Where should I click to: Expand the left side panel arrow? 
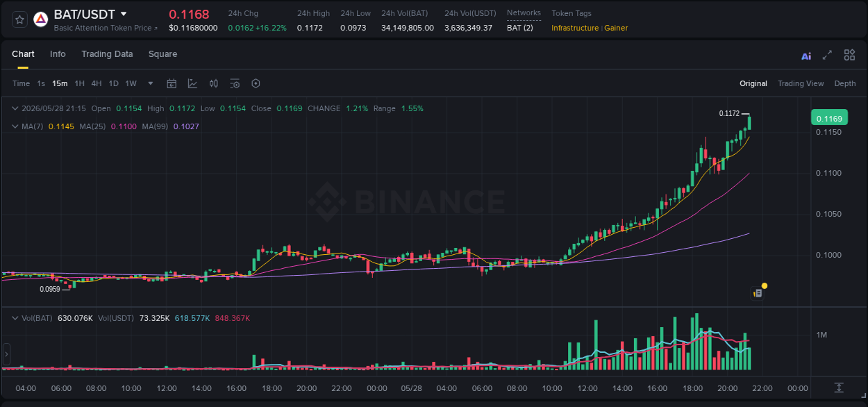click(x=6, y=354)
